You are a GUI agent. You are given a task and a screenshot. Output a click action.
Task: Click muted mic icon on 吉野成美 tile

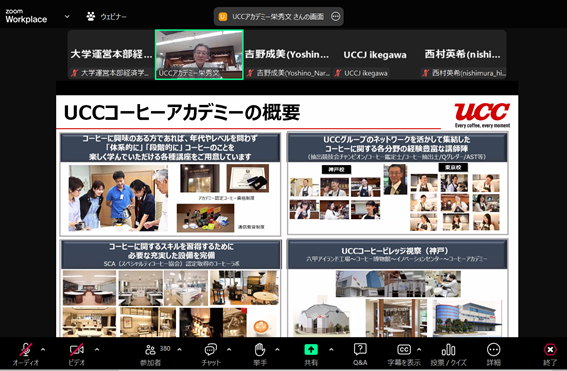tap(250, 73)
